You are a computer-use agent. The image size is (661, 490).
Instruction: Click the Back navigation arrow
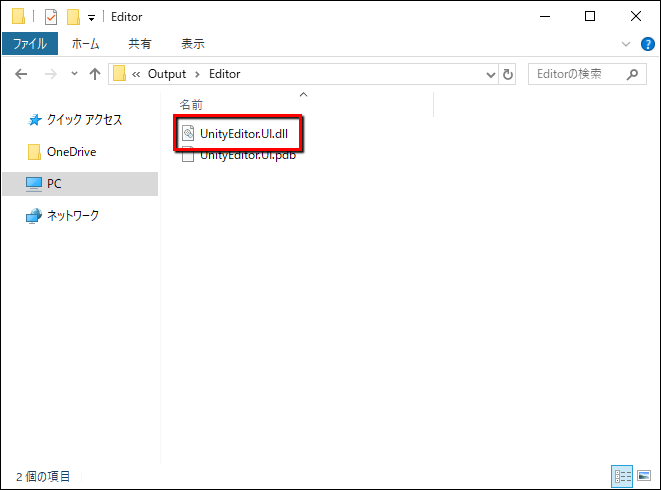(21, 74)
